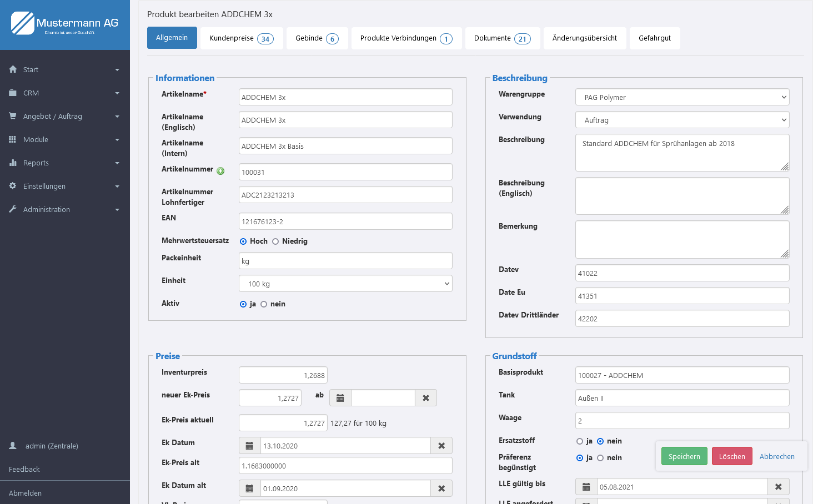Open the Einheit dropdown showing 100 kg
This screenshot has width=813, height=504.
345,284
